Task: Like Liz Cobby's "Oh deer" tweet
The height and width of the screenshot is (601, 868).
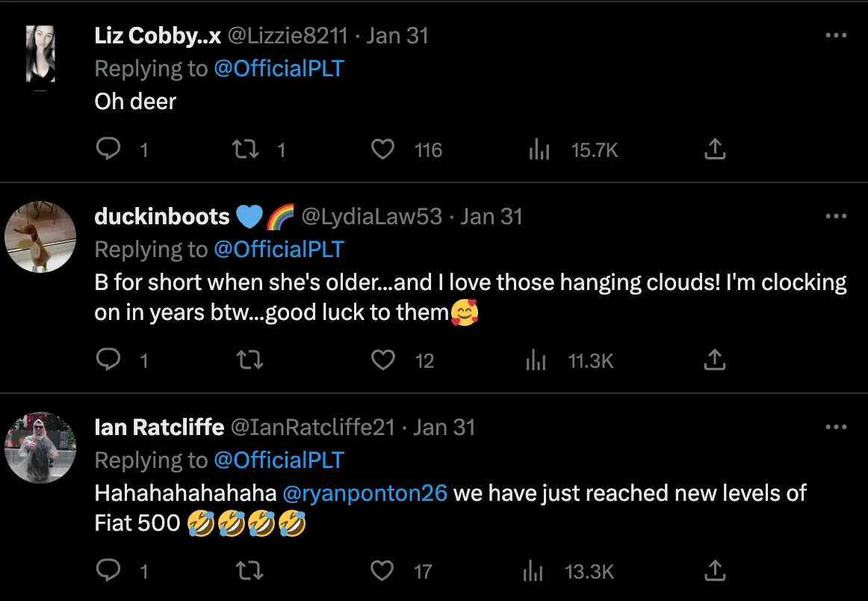Action: pyautogui.click(x=383, y=150)
